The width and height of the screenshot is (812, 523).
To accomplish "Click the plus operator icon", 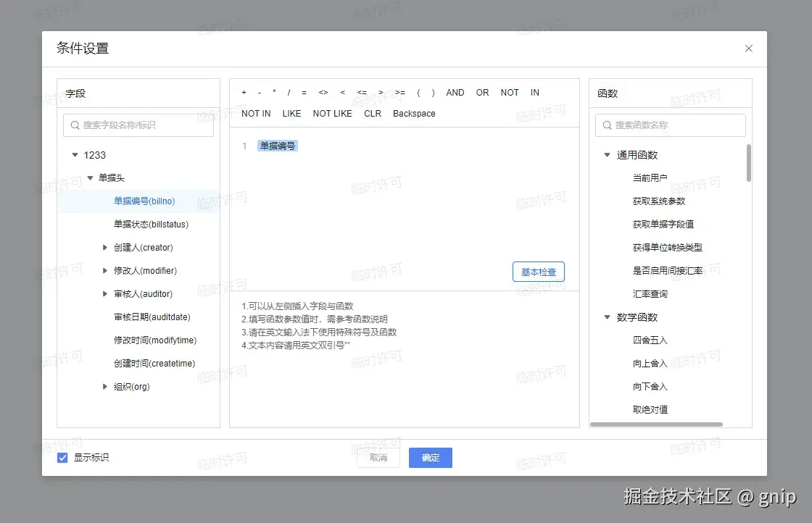I will [x=244, y=93].
